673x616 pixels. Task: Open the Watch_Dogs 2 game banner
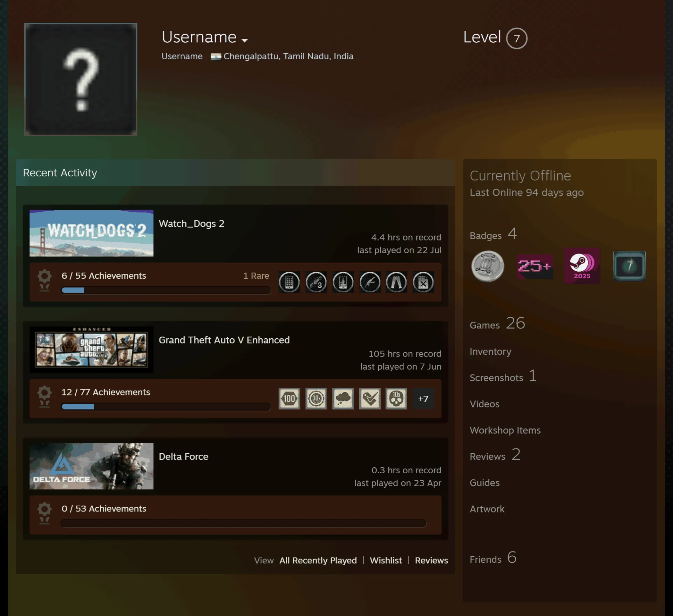[x=91, y=233]
